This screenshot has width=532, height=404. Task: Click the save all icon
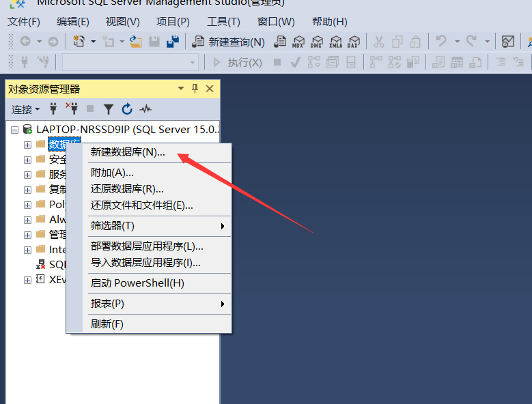(173, 42)
